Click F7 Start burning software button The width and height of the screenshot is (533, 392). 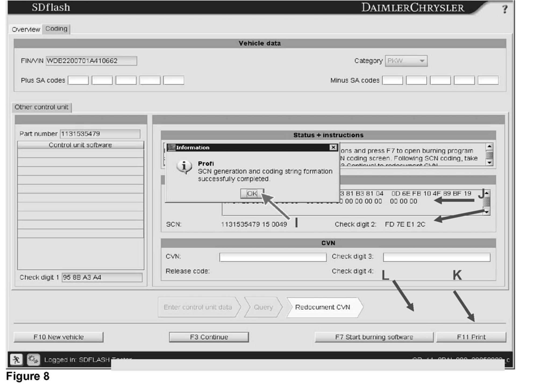[374, 337]
